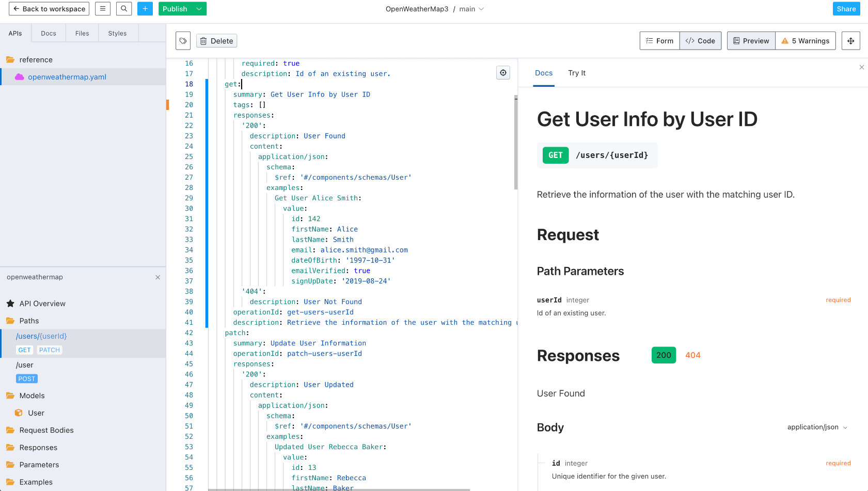This screenshot has width=868, height=491.
Task: Open the Docs preview tab
Action: (x=544, y=73)
